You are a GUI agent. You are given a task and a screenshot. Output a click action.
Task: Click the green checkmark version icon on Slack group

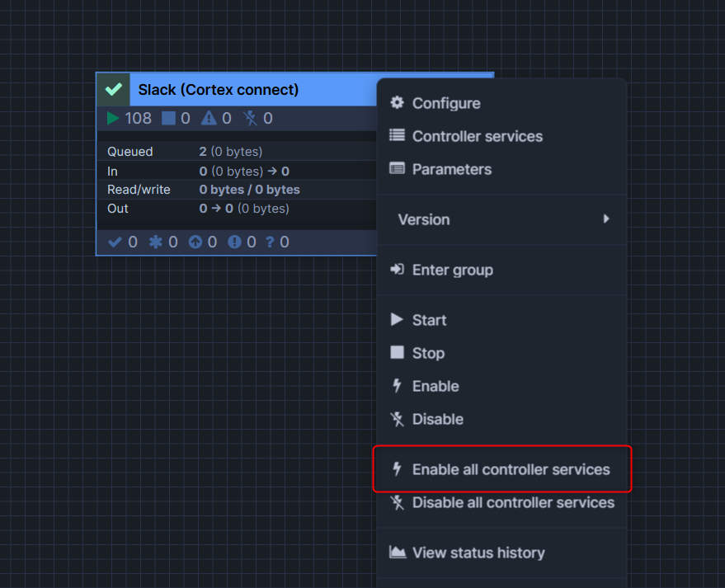[x=113, y=89]
